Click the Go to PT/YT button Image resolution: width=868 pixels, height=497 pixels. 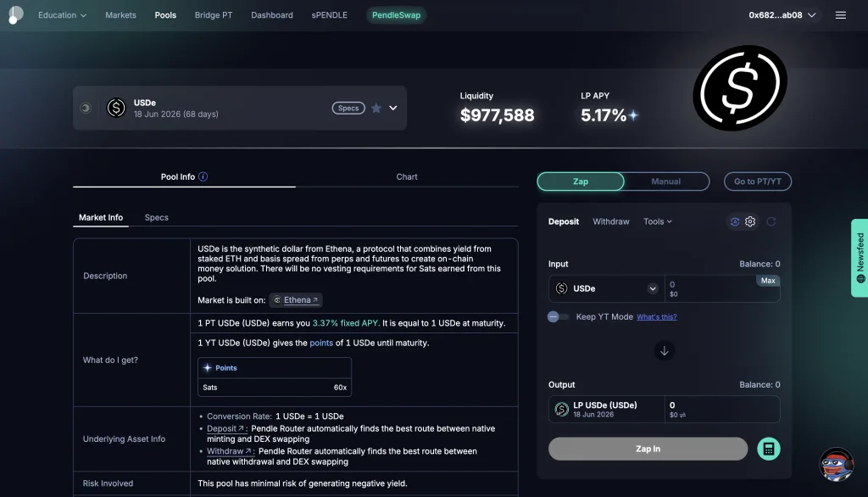(757, 181)
